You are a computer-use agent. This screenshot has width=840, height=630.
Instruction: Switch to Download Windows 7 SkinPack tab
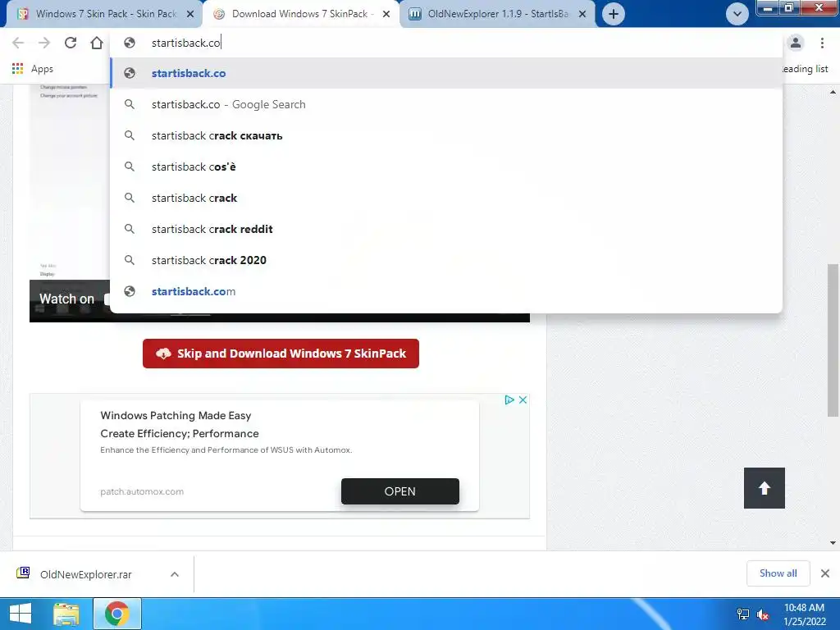coord(300,14)
